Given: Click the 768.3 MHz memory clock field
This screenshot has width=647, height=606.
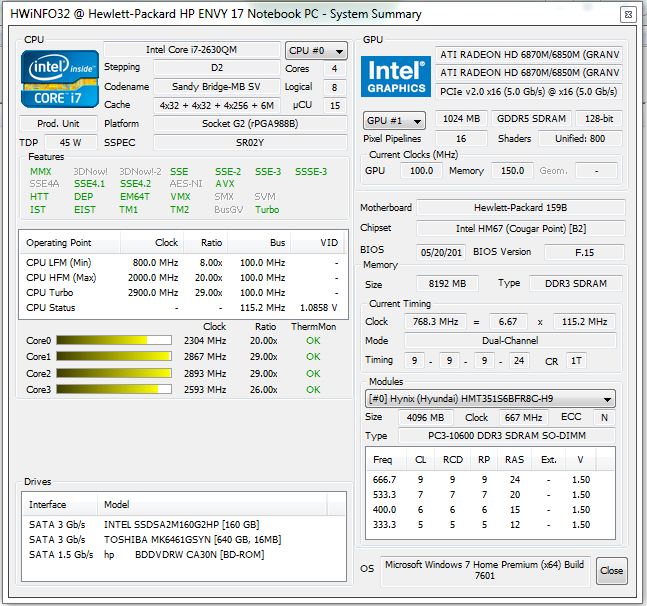Looking at the screenshot, I should point(435,321).
